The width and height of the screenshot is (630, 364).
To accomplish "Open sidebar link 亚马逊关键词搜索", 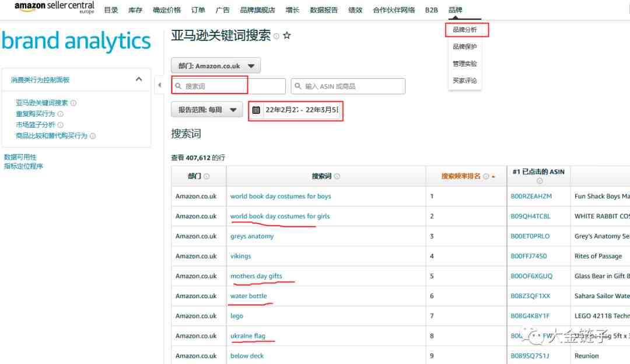I will (42, 103).
